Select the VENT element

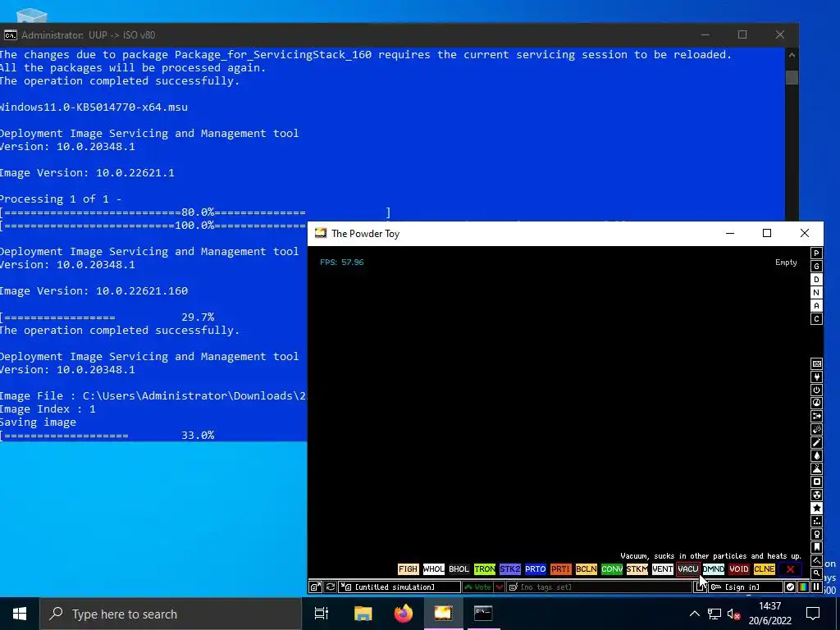663,569
